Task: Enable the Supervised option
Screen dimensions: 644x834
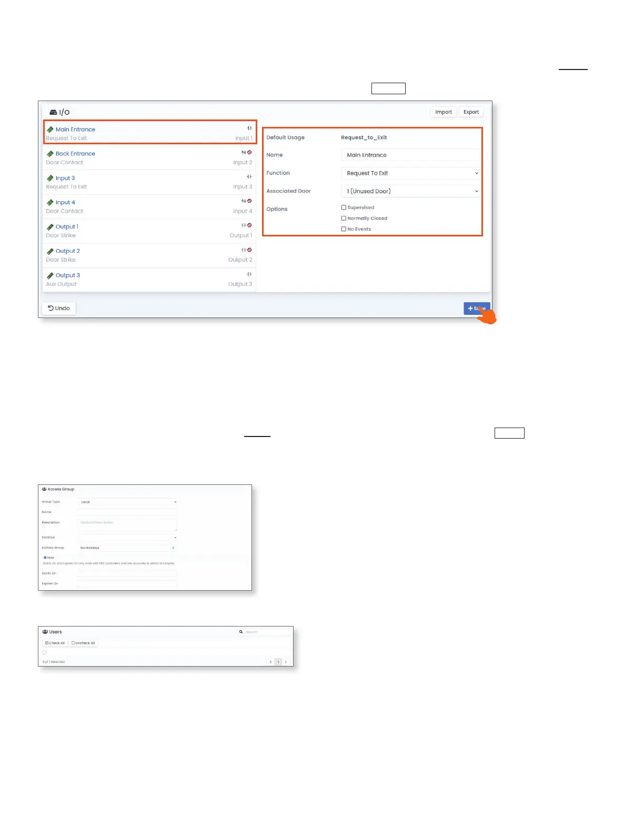Action: click(344, 207)
